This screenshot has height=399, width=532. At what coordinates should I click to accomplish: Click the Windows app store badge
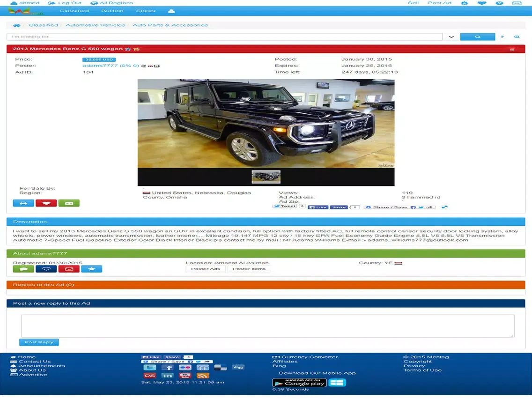click(x=337, y=383)
